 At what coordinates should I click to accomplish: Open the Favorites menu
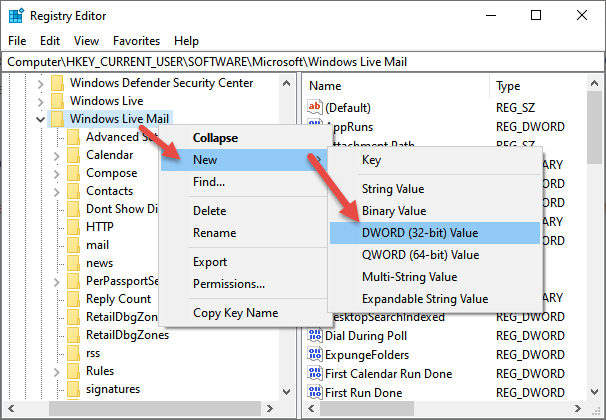(x=136, y=41)
